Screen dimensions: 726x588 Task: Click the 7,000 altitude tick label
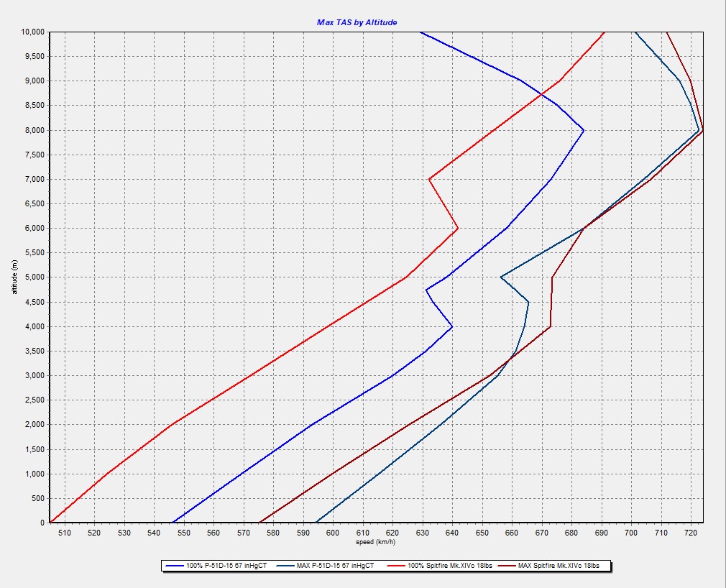(x=35, y=179)
